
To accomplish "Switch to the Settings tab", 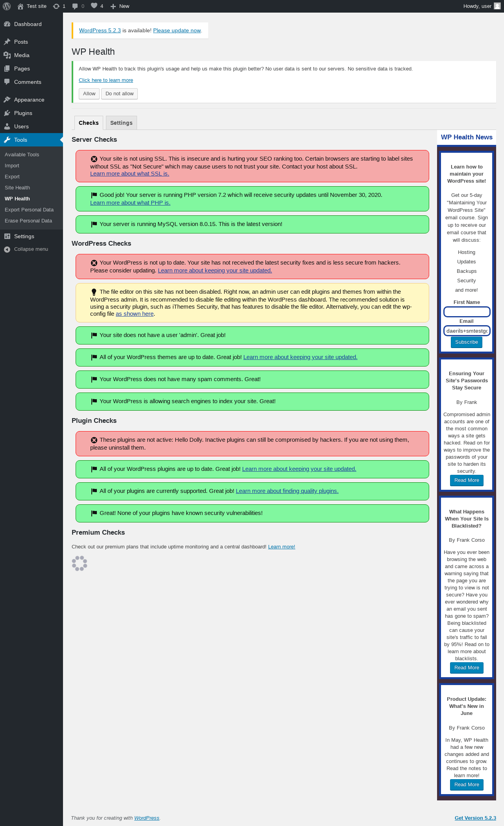I will point(121,123).
